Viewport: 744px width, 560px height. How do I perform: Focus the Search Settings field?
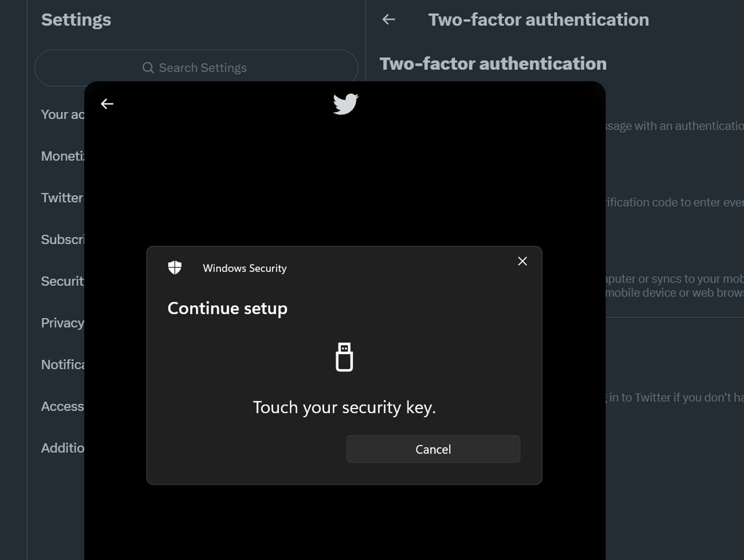(203, 68)
